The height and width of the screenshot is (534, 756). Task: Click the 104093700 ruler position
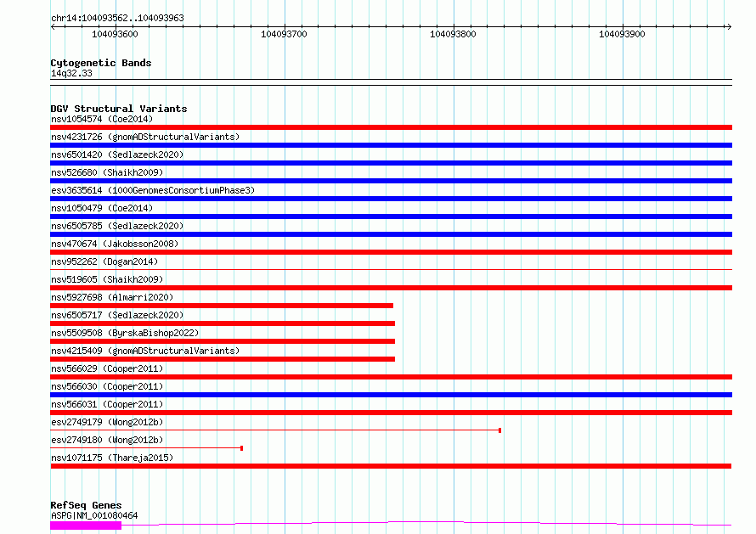click(x=284, y=34)
